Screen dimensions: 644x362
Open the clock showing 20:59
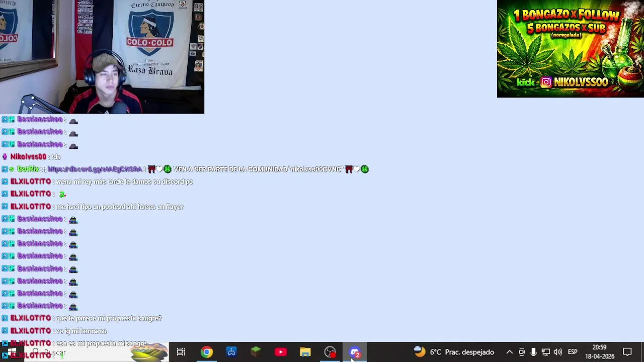599,352
